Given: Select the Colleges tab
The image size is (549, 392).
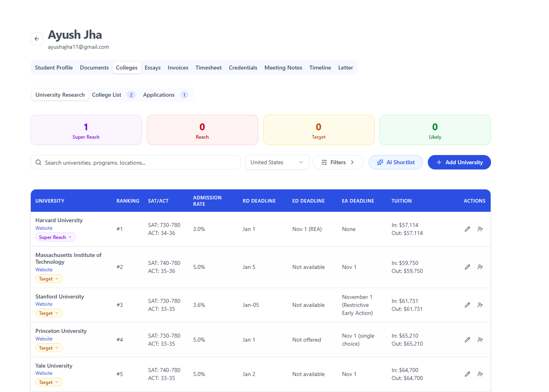Looking at the screenshot, I should coord(127,68).
